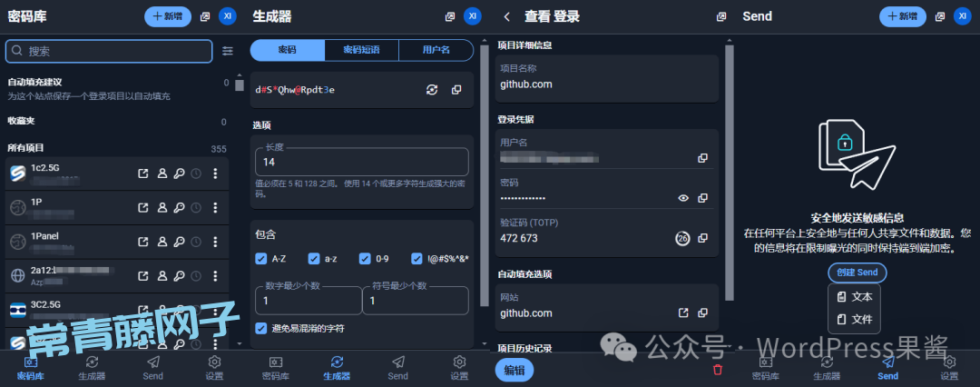Go back from 查看 登录 page
This screenshot has height=387, width=980.
(507, 17)
